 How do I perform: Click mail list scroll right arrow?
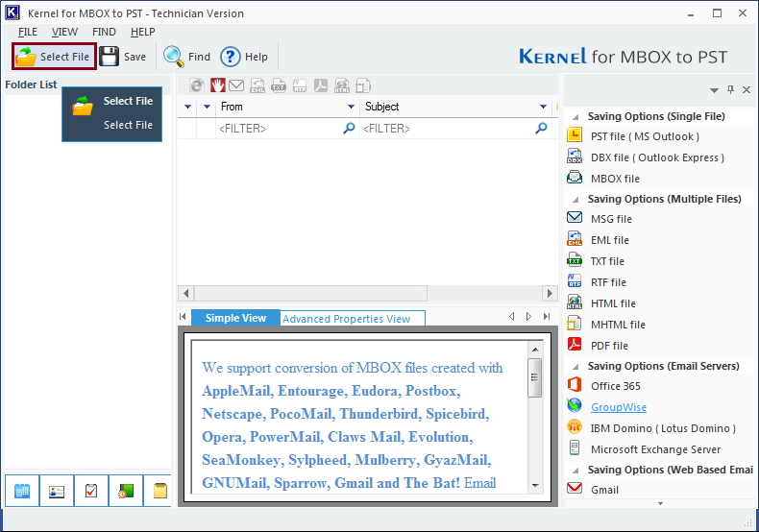550,293
